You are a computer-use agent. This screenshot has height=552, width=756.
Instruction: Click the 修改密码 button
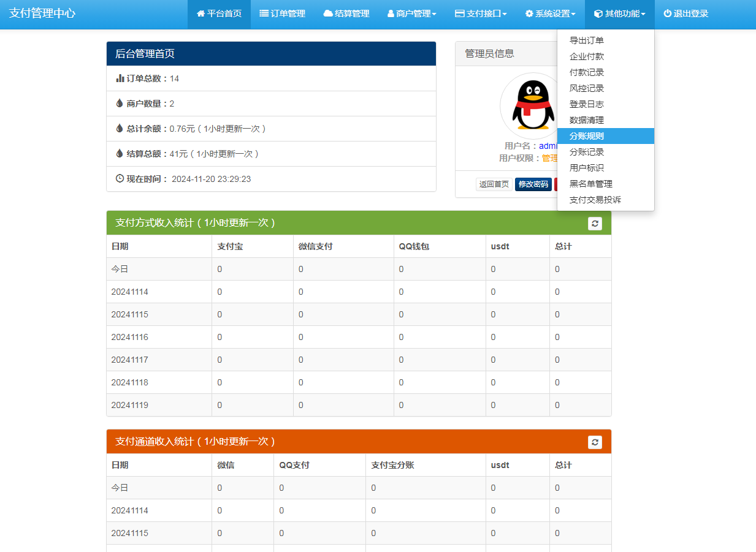coord(532,184)
